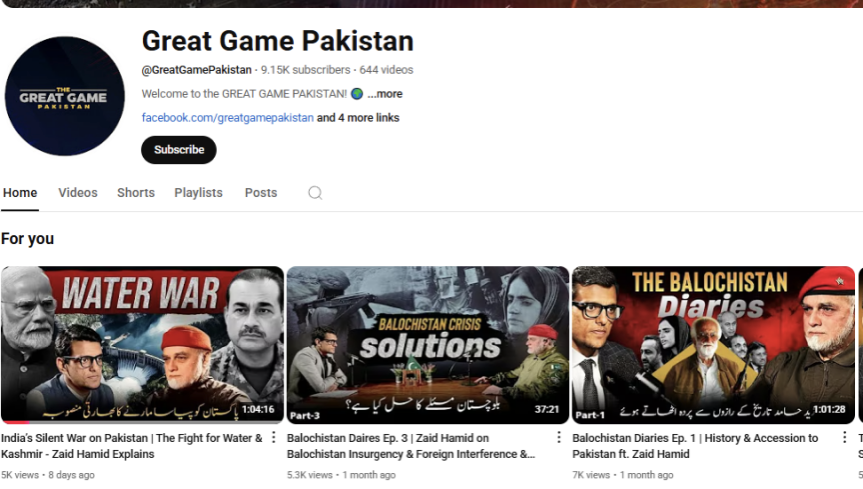
Task: Click the 37:21 duration badge
Action: (547, 410)
